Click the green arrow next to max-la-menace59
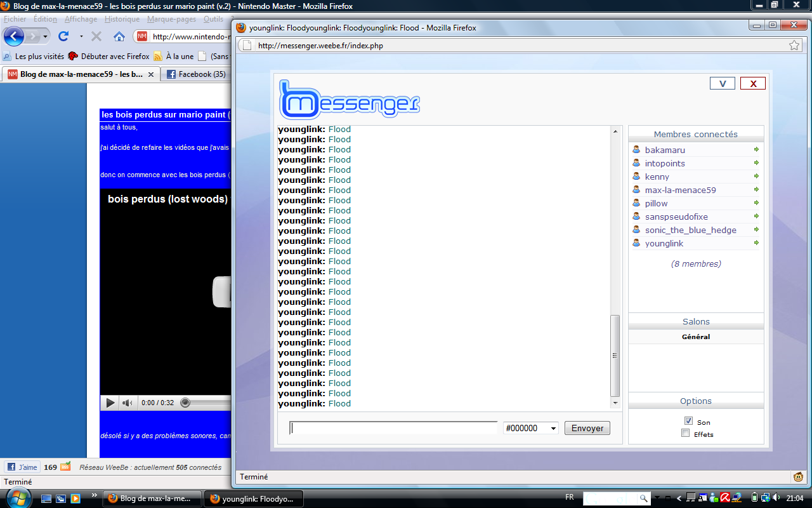The image size is (812, 508). click(756, 190)
